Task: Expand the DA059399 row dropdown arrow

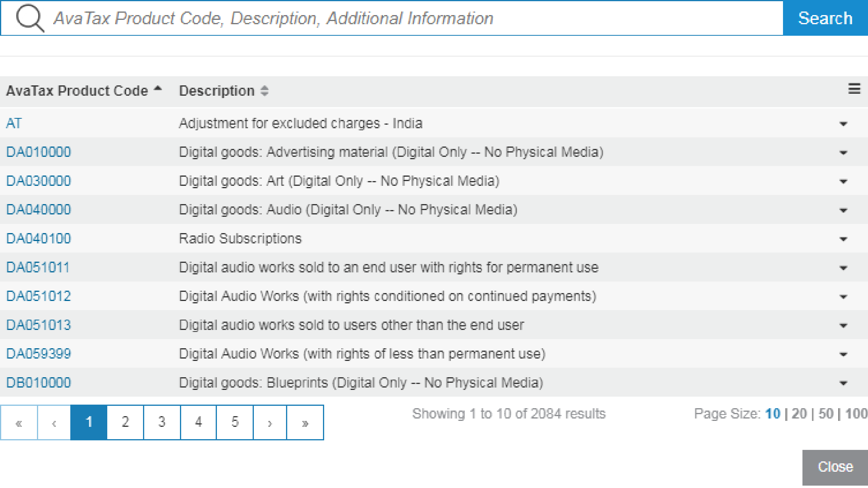Action: pos(843,355)
